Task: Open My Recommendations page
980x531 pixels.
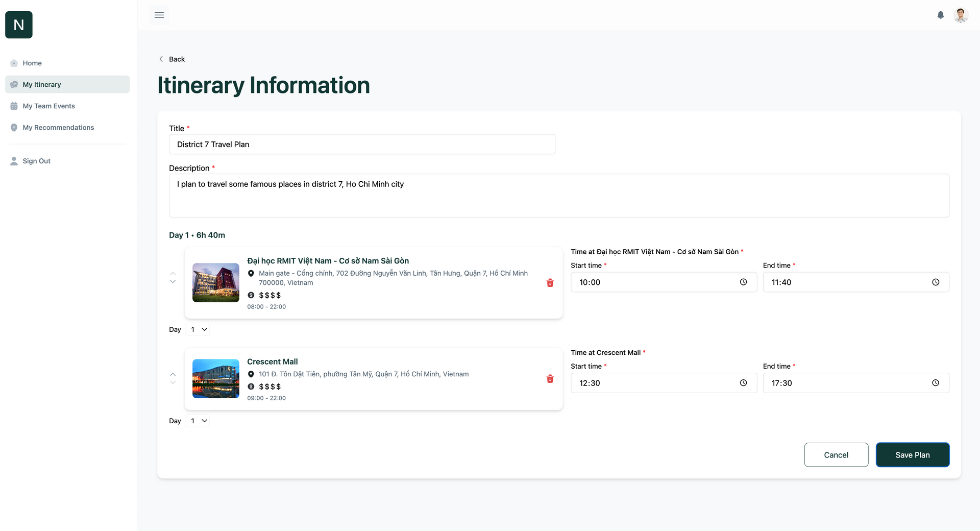Action: tap(58, 128)
